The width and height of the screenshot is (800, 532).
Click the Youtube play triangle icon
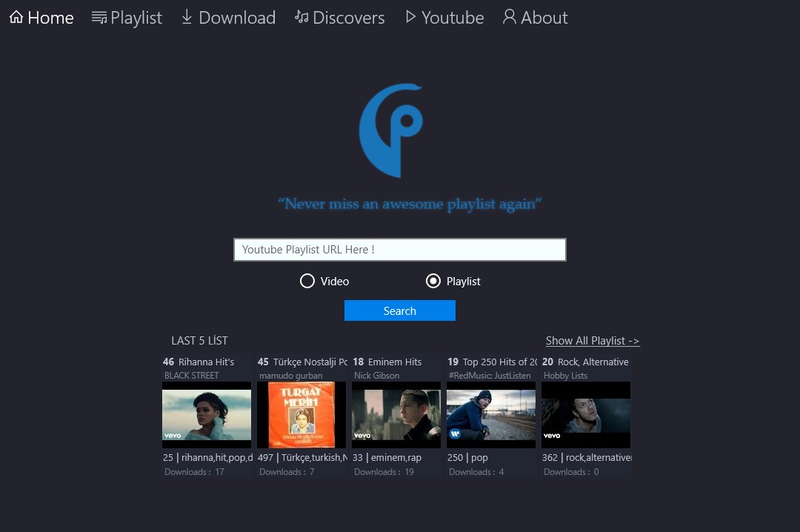click(x=410, y=17)
